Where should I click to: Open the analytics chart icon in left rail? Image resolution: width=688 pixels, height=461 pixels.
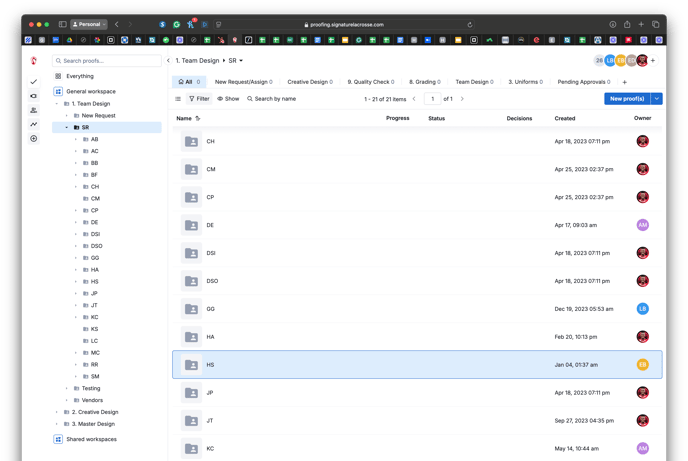[x=33, y=124]
